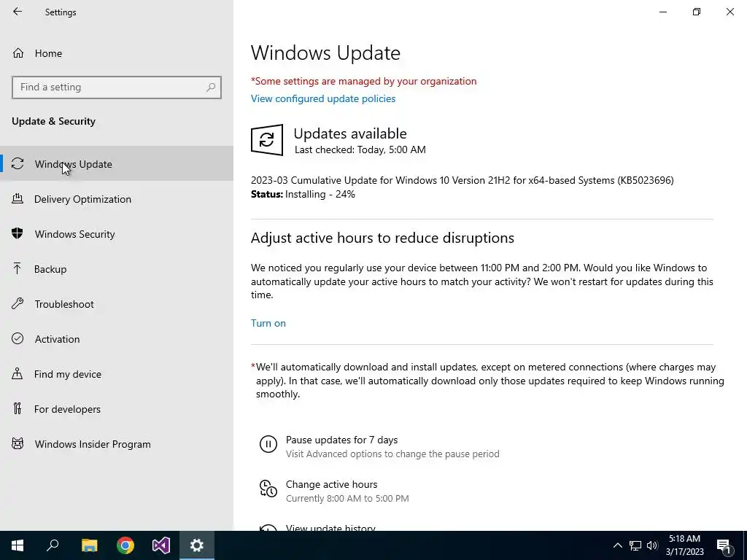Click the large Updates available refresh icon
The image size is (747, 560).
[267, 140]
